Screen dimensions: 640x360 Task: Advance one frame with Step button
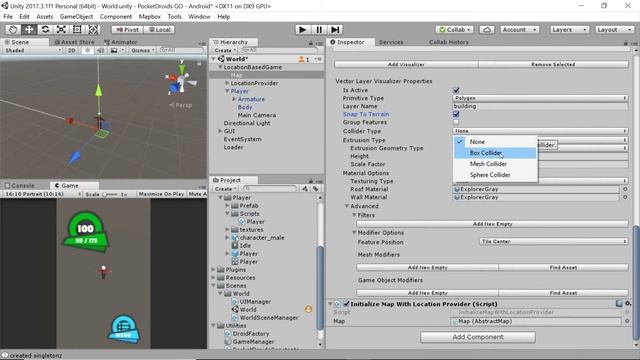pyautogui.click(x=335, y=29)
